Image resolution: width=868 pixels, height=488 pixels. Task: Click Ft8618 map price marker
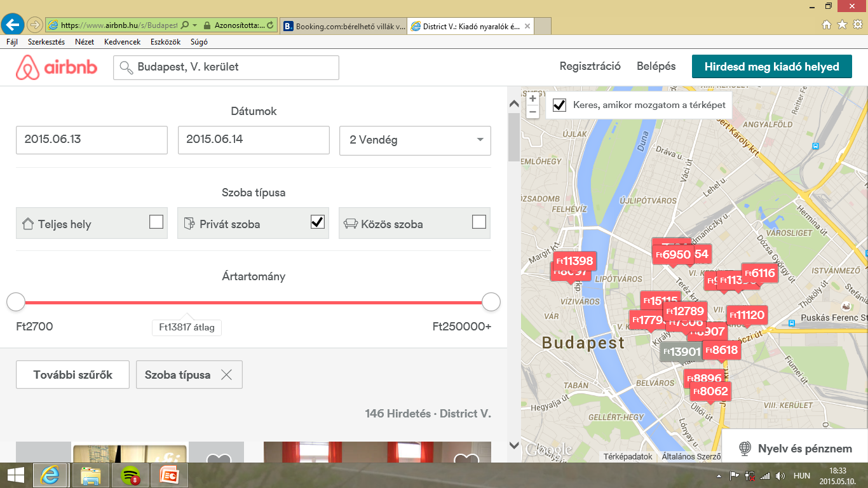[x=721, y=349]
